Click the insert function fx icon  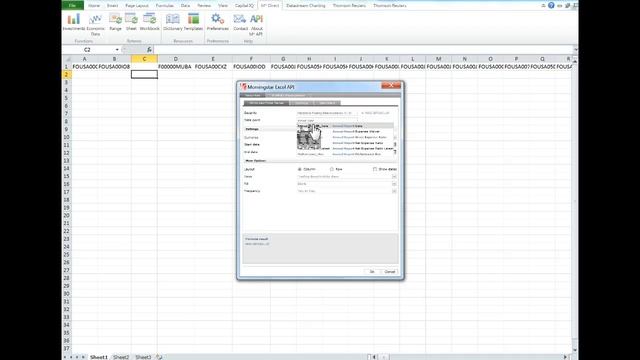pyautogui.click(x=149, y=50)
